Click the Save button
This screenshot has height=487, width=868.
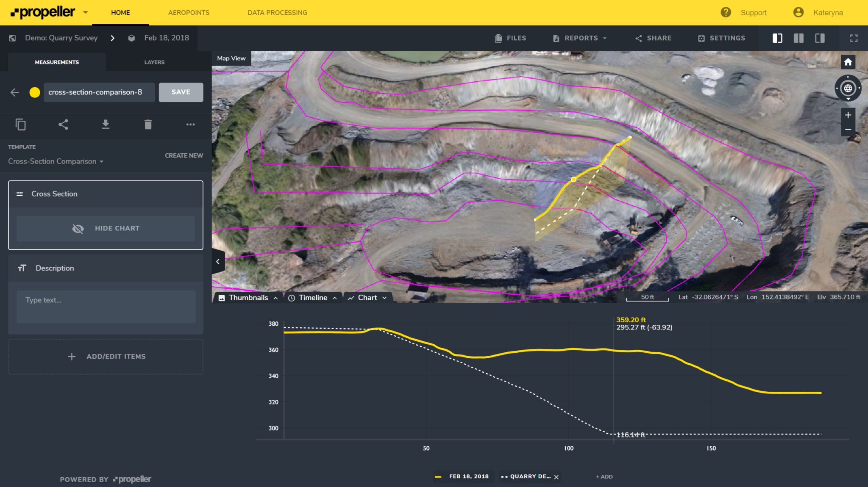181,92
